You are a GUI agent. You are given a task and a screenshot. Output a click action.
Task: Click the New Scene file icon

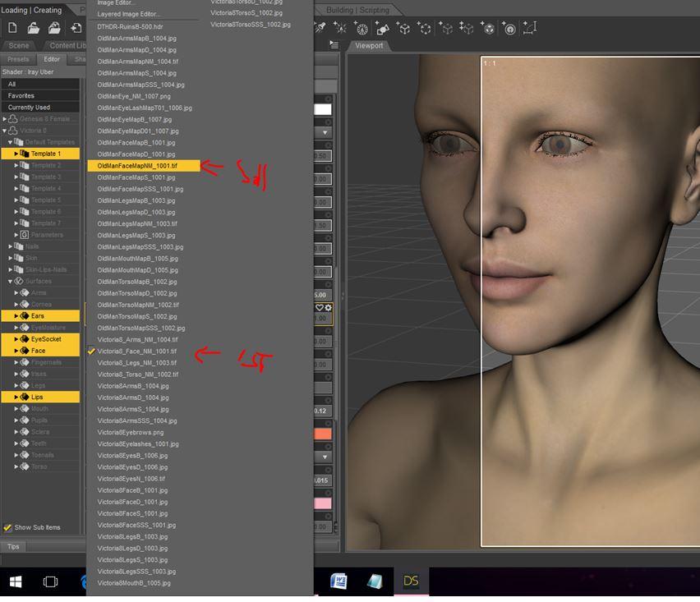[13, 29]
